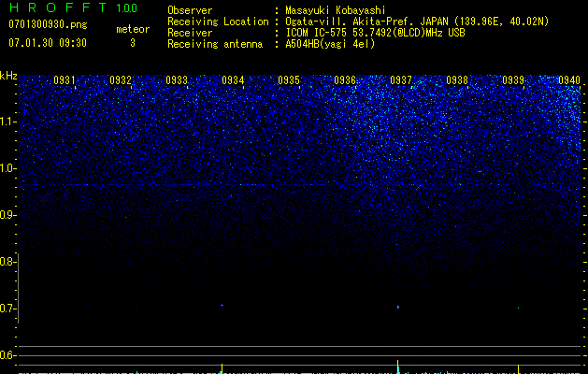Click the 0931 time marker
This screenshot has height=374, width=588.
[x=65, y=80]
